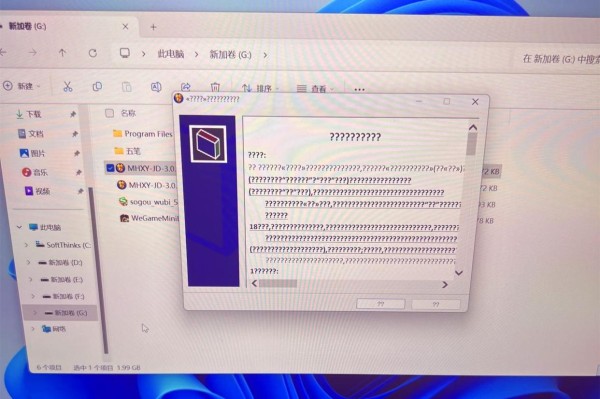Add a new tab with plus button
This screenshot has width=600, height=399.
coord(153,27)
